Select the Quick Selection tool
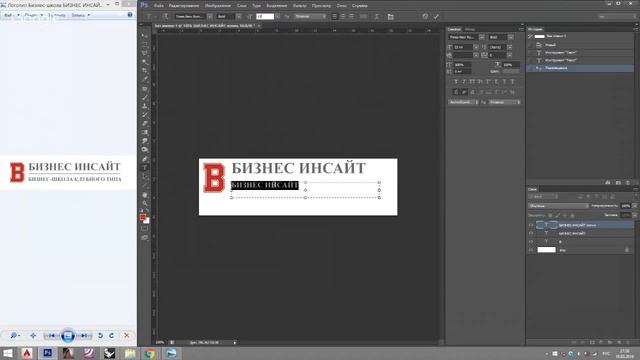 coord(144,62)
